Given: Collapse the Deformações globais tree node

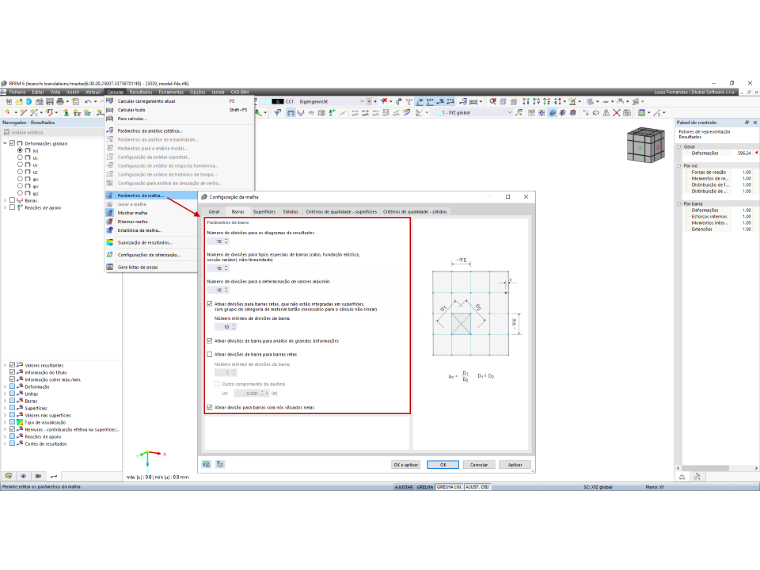Looking at the screenshot, I should coord(5,143).
